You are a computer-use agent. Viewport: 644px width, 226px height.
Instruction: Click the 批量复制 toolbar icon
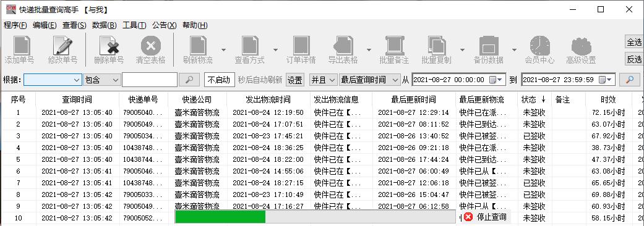coord(437,46)
